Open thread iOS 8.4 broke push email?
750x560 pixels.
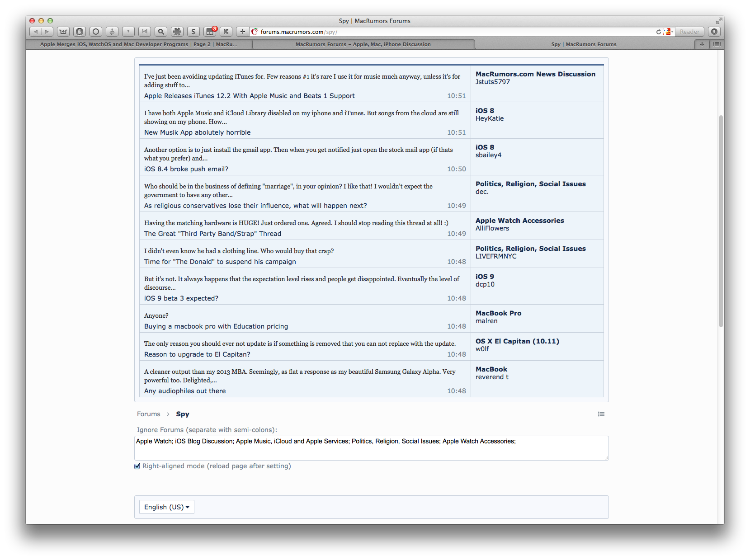[186, 169]
